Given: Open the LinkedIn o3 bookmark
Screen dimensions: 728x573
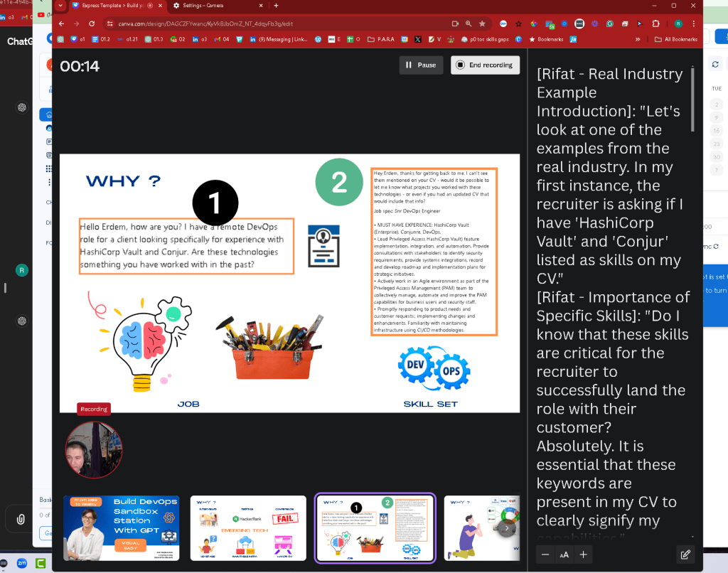Looking at the screenshot, I should [200, 40].
